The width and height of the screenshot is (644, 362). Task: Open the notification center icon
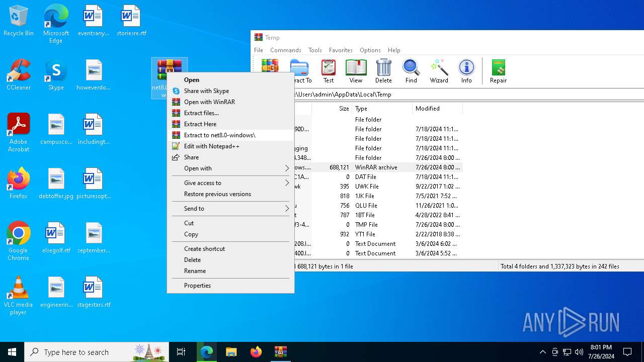627,352
